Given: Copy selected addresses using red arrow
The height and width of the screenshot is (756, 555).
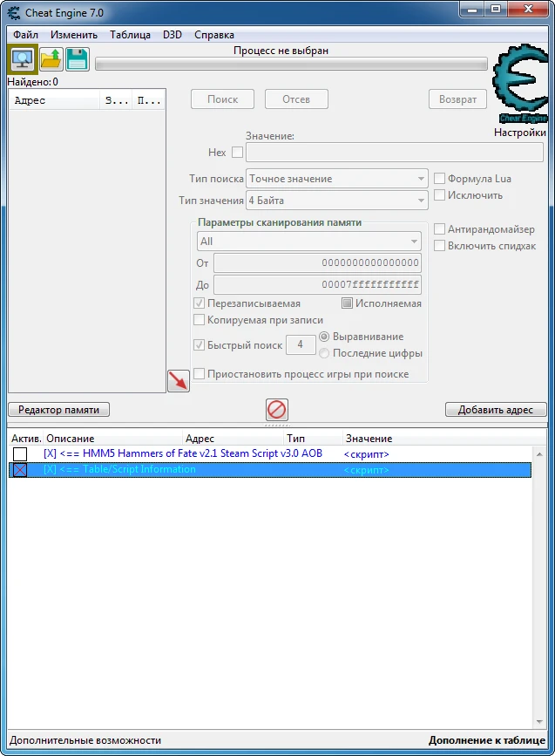Looking at the screenshot, I should [x=179, y=381].
